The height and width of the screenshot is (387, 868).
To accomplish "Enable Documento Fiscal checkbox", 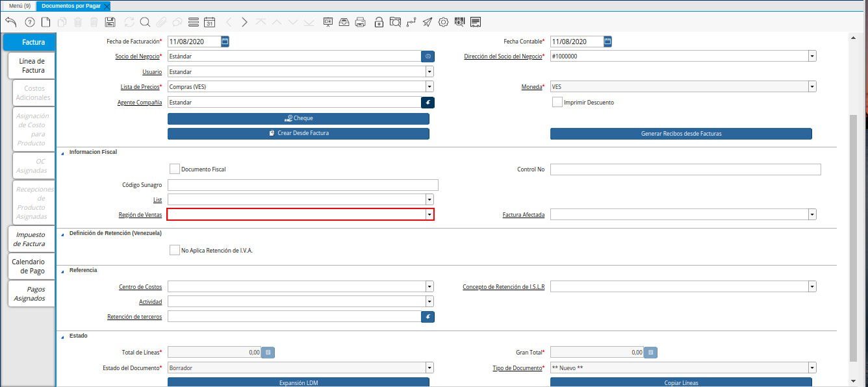I will click(174, 169).
